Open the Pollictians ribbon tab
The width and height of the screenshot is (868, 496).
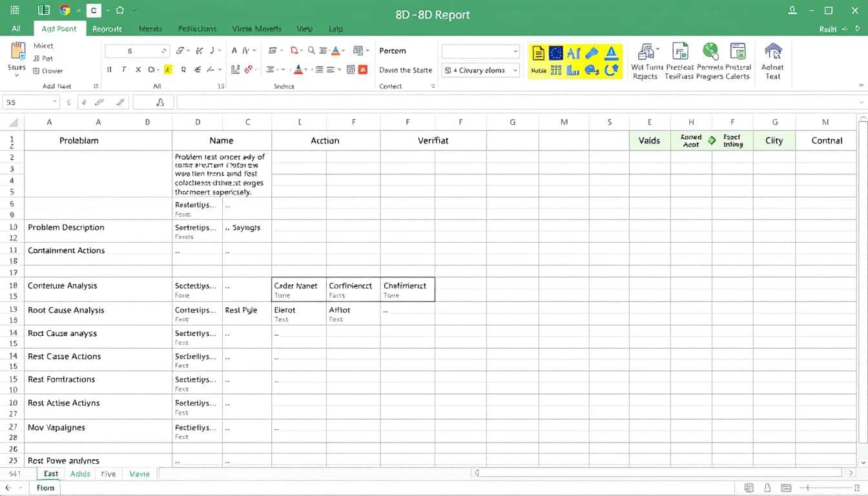pyautogui.click(x=197, y=29)
